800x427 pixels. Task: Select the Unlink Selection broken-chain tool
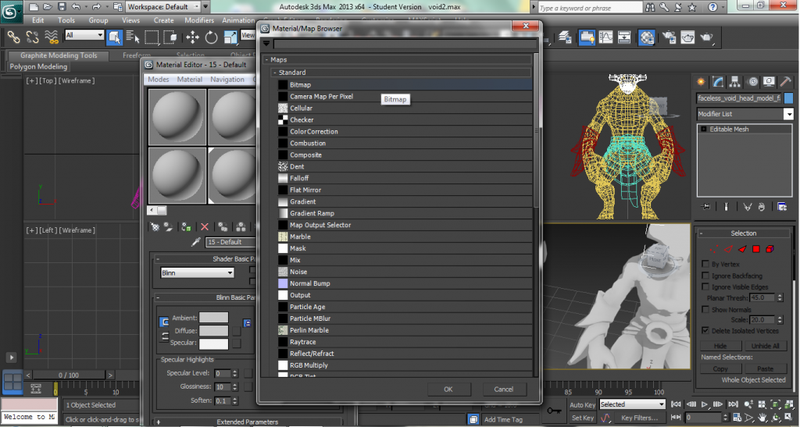click(32, 37)
